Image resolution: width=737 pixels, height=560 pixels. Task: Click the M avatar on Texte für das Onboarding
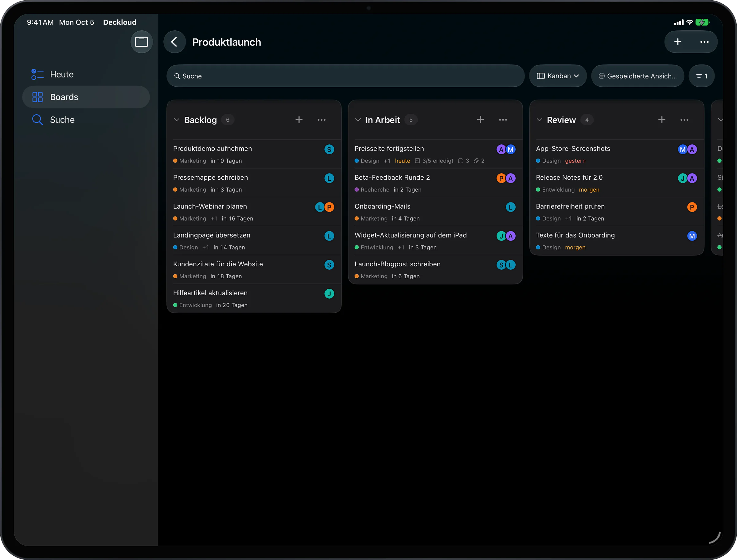[692, 236]
